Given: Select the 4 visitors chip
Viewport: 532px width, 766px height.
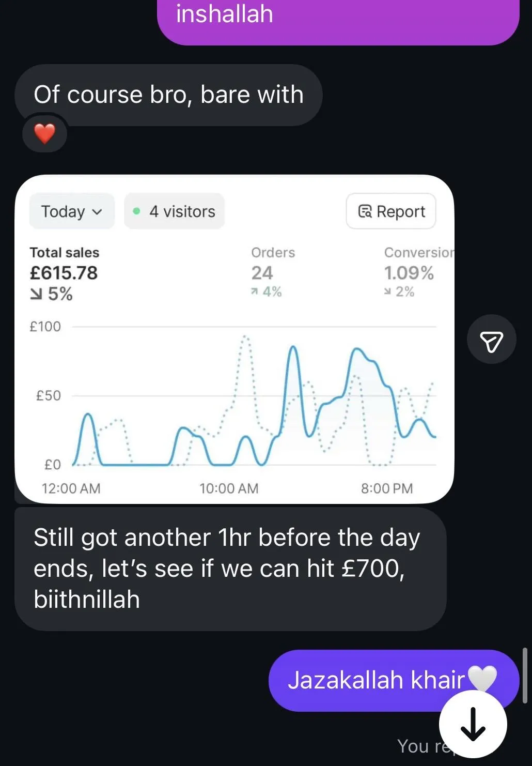Looking at the screenshot, I should pos(175,211).
